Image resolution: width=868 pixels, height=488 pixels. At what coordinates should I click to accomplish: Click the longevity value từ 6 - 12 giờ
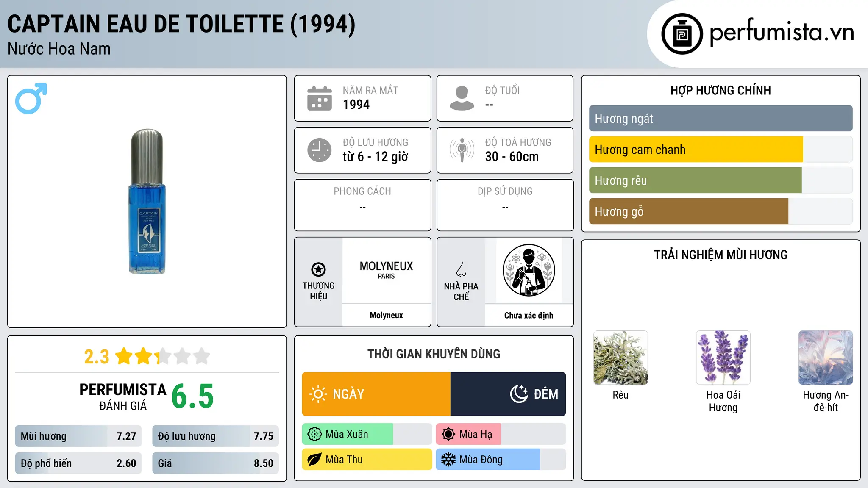click(375, 157)
